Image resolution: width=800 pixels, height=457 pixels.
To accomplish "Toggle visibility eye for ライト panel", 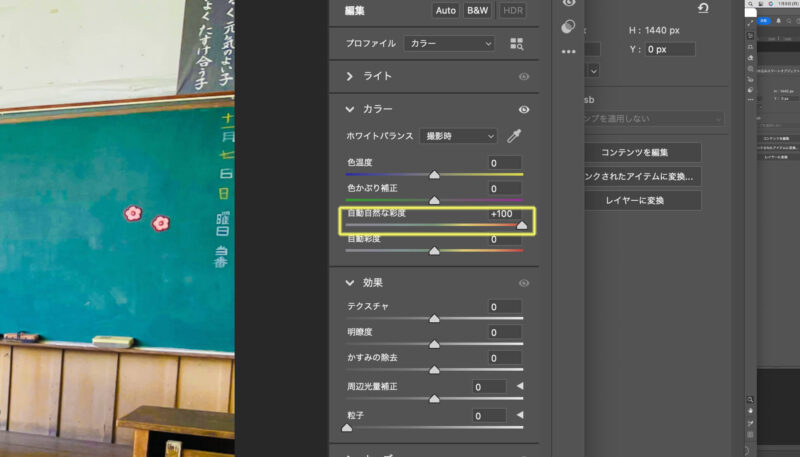I will (x=523, y=77).
